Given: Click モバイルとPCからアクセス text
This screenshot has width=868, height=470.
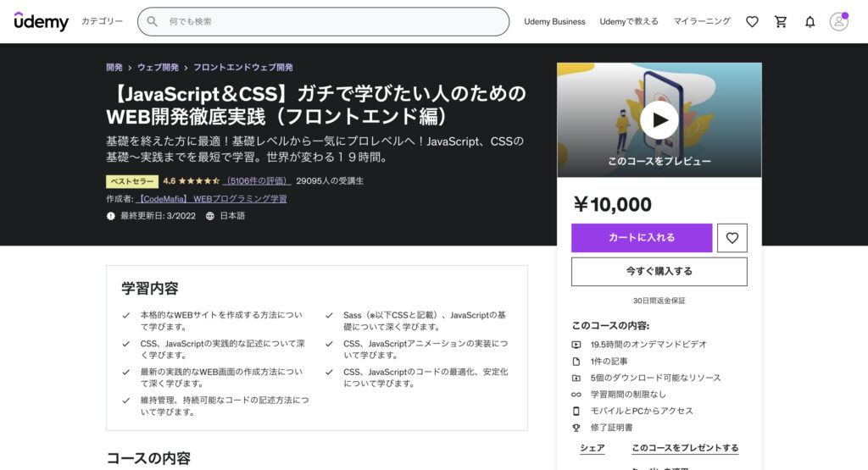Looking at the screenshot, I should [x=642, y=411].
